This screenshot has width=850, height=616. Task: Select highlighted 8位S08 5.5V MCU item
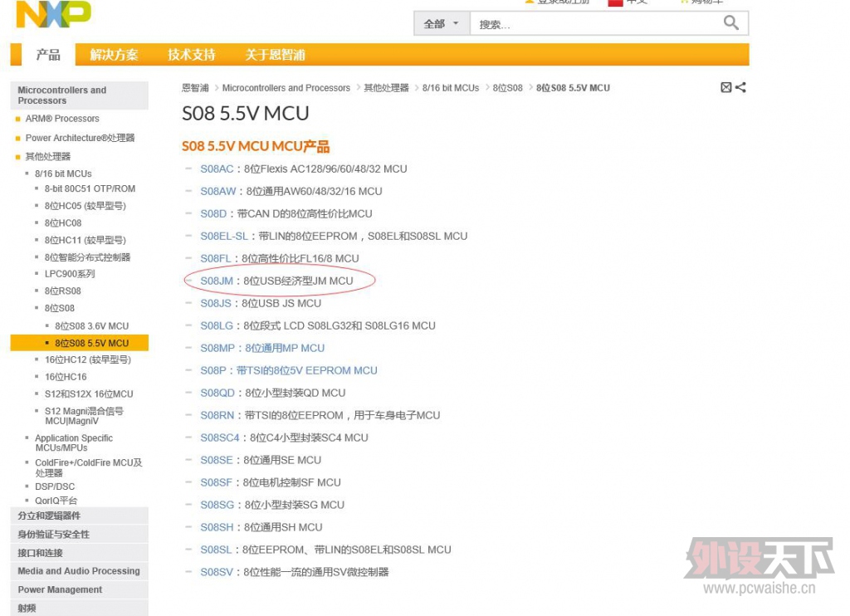click(79, 343)
